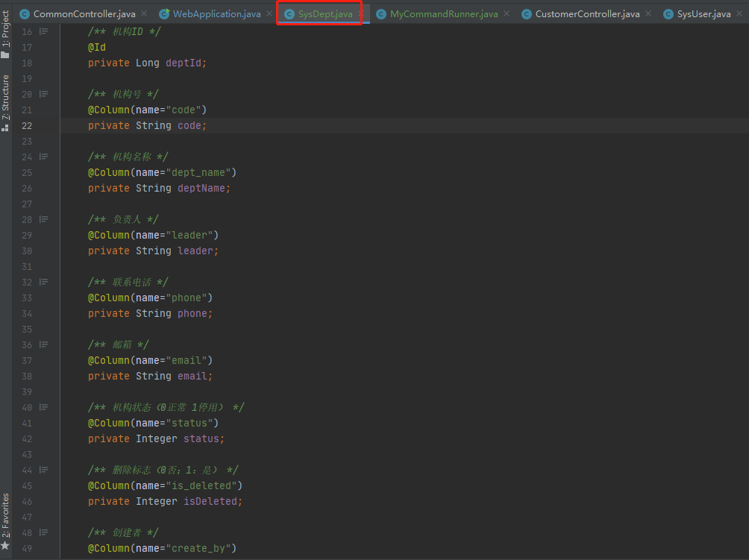The width and height of the screenshot is (749, 560).
Task: Click the phone field on line 34
Action: click(192, 314)
